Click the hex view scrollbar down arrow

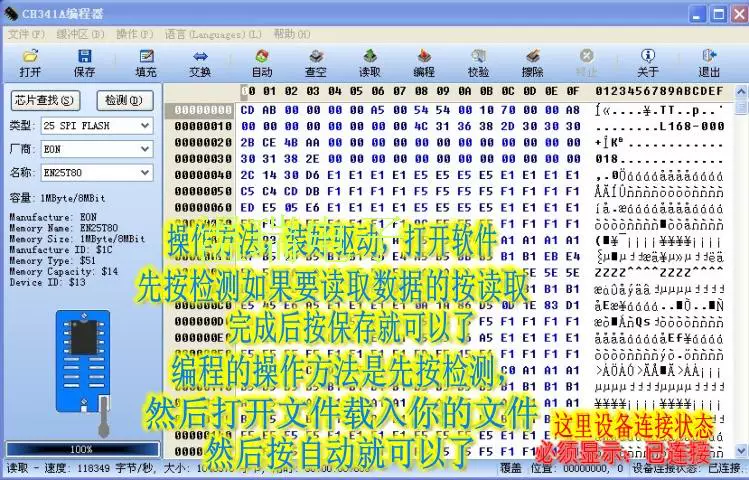click(x=741, y=450)
